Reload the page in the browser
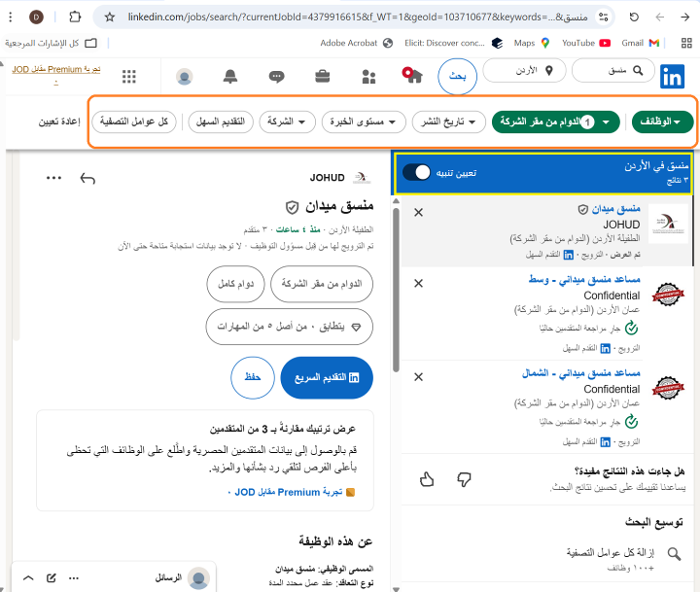The image size is (700, 592). (x=634, y=17)
